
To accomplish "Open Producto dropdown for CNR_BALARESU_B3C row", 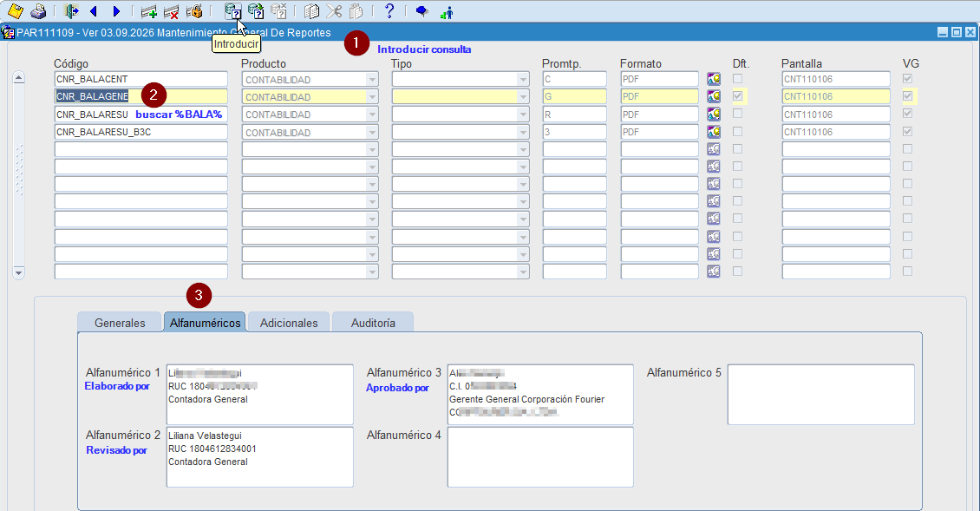I will (372, 133).
